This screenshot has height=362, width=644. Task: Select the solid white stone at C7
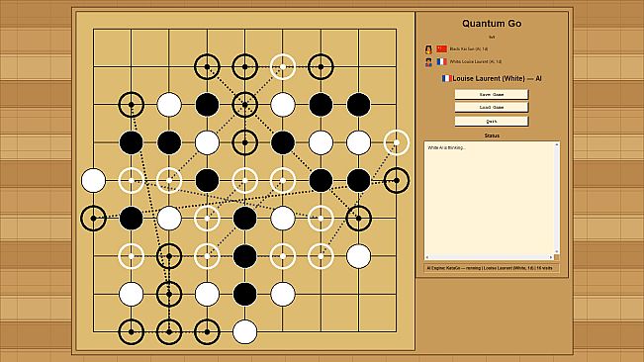click(169, 105)
